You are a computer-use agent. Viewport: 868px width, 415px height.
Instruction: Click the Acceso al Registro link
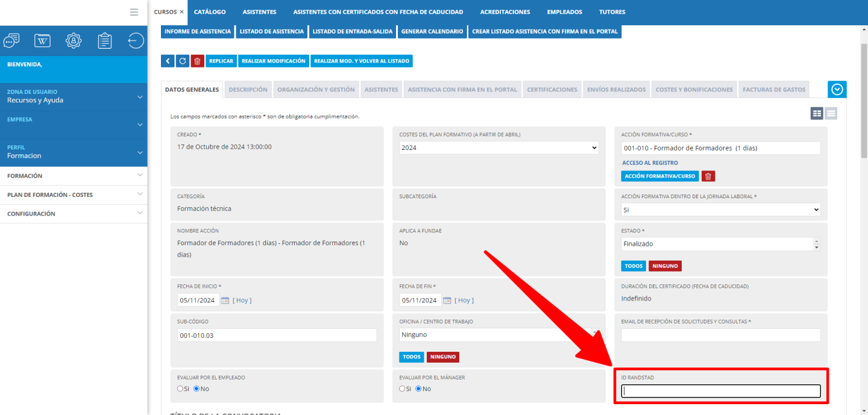pos(650,163)
